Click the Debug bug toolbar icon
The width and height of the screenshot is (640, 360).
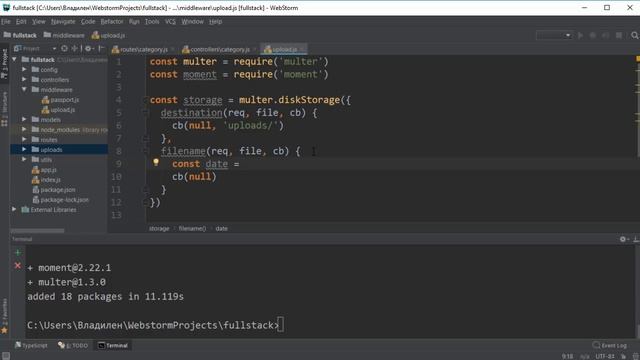(x=593, y=36)
